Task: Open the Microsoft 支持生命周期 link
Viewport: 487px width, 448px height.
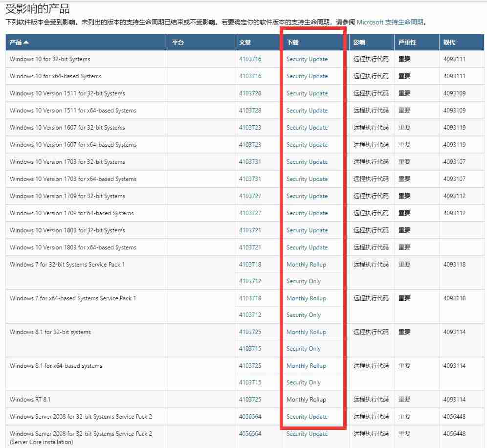Action: pos(390,22)
